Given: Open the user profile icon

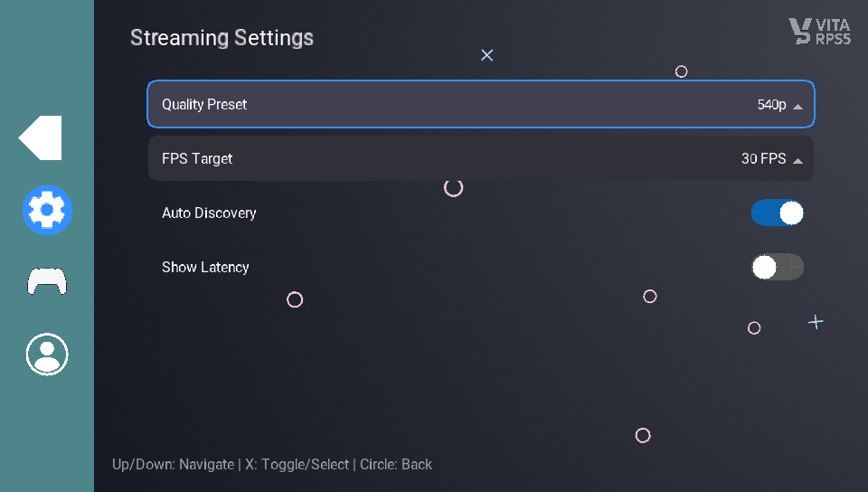Looking at the screenshot, I should coord(47,354).
